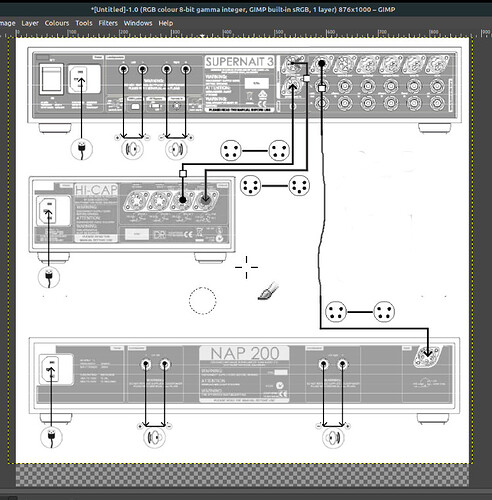
Task: Click left loudspeaker icon under Supernait 3
Action: pyautogui.click(x=132, y=149)
